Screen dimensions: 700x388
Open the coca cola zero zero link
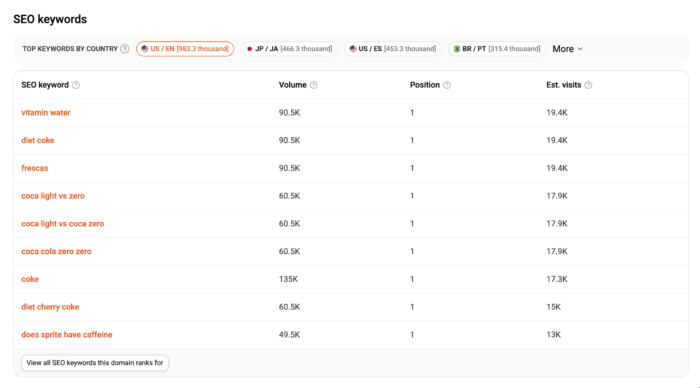(x=56, y=251)
